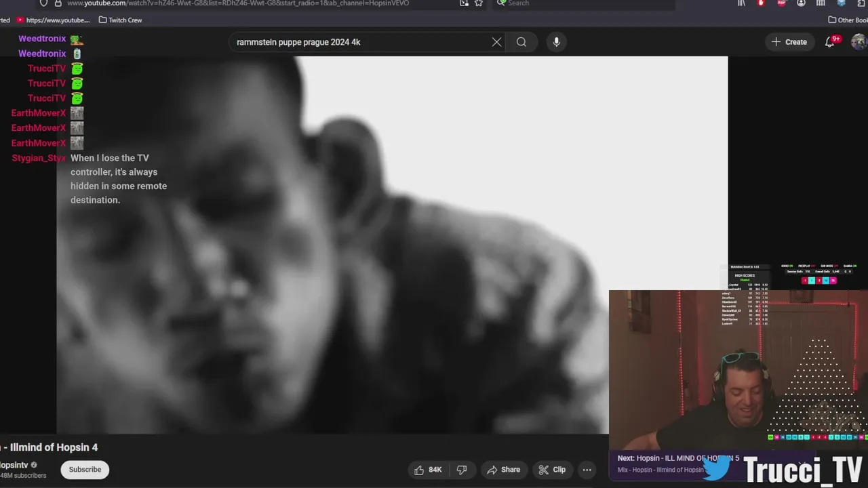This screenshot has height=488, width=868.
Task: Bookmark this page with star icon
Action: pyautogui.click(x=479, y=3)
